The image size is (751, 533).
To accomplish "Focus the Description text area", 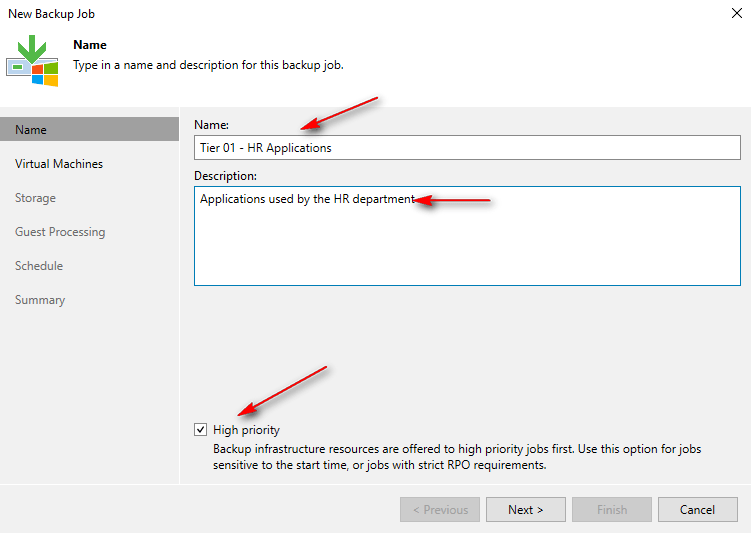I will click(467, 236).
